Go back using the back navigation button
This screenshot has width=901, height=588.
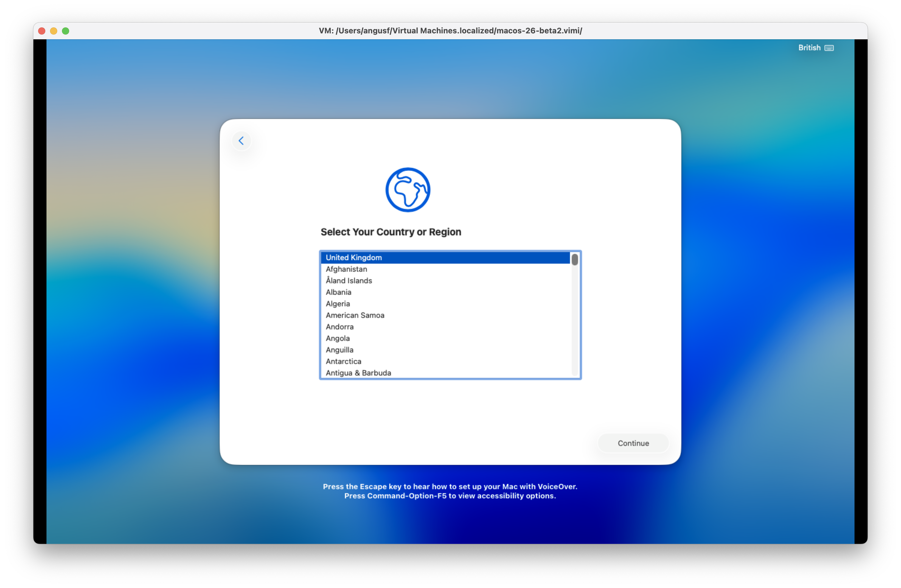(242, 140)
